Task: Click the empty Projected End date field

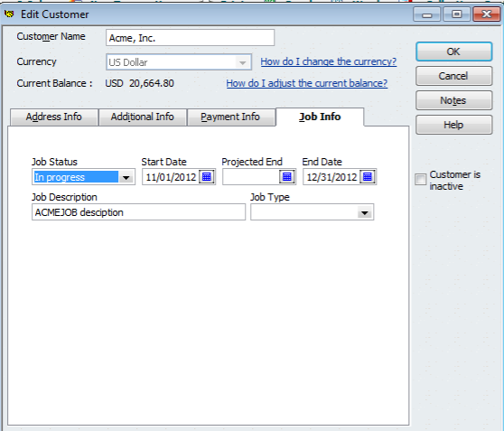Action: pyautogui.click(x=251, y=177)
